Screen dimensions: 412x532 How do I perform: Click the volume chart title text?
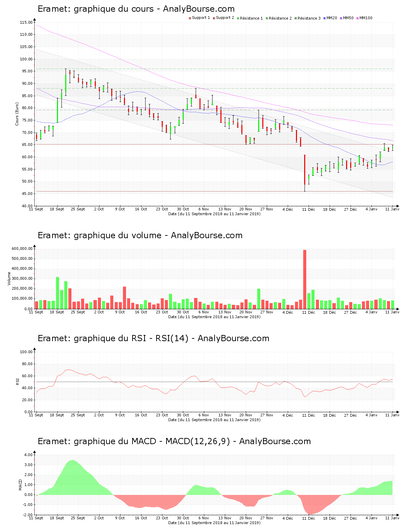coord(140,235)
